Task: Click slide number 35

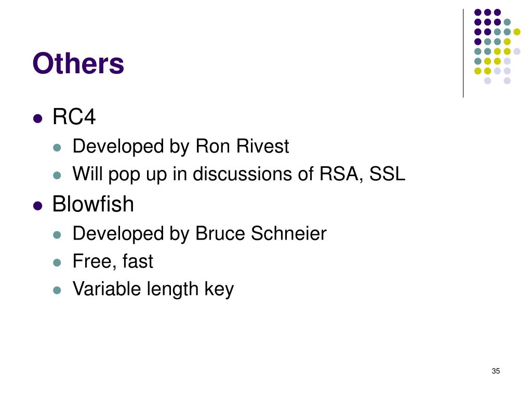Action: [496, 371]
